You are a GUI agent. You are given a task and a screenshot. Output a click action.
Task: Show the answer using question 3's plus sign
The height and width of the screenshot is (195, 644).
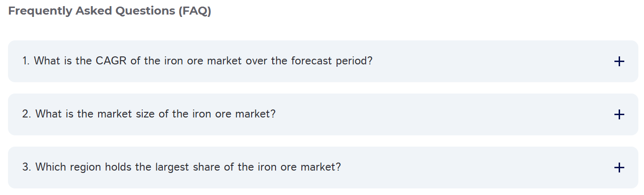[x=619, y=167]
